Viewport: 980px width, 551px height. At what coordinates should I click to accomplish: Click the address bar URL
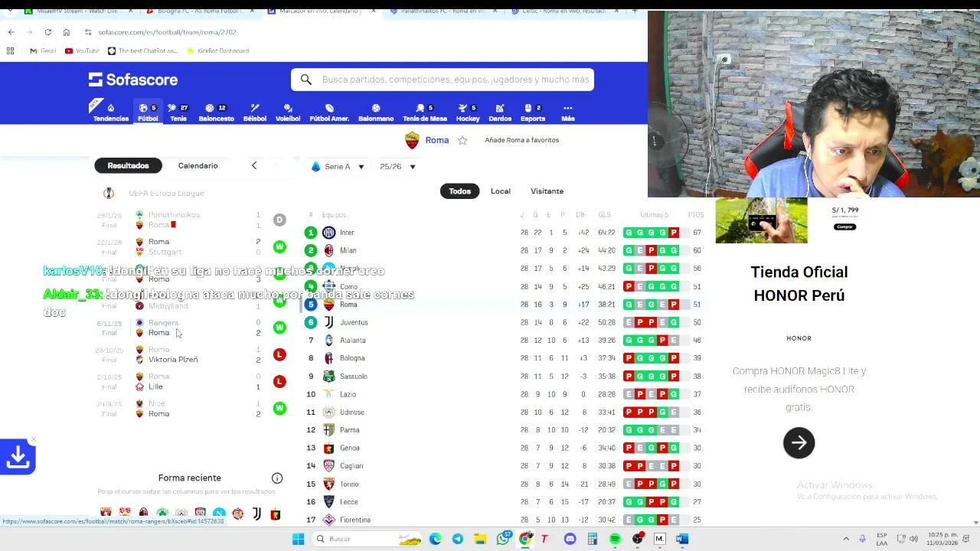click(x=167, y=32)
